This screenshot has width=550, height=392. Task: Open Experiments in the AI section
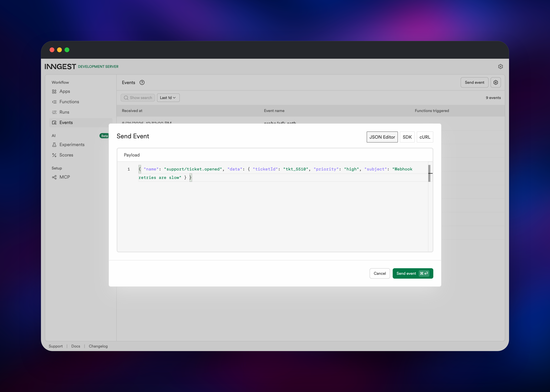pos(81,145)
